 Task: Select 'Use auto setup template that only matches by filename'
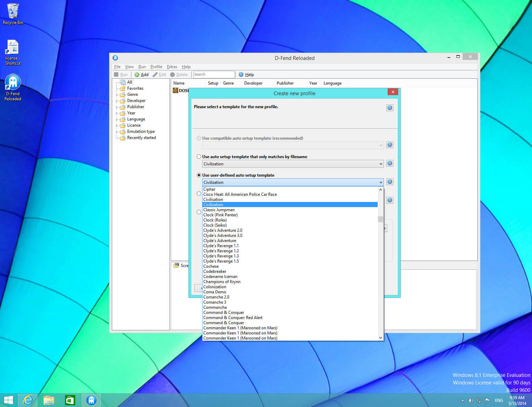click(x=199, y=157)
